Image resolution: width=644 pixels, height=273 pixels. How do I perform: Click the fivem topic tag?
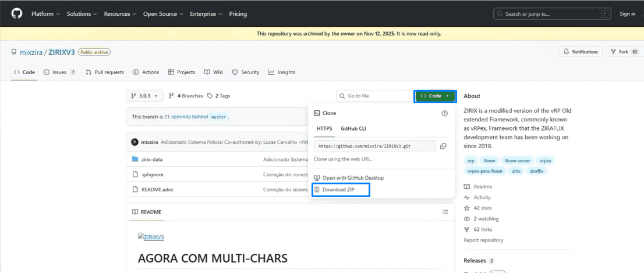click(490, 160)
